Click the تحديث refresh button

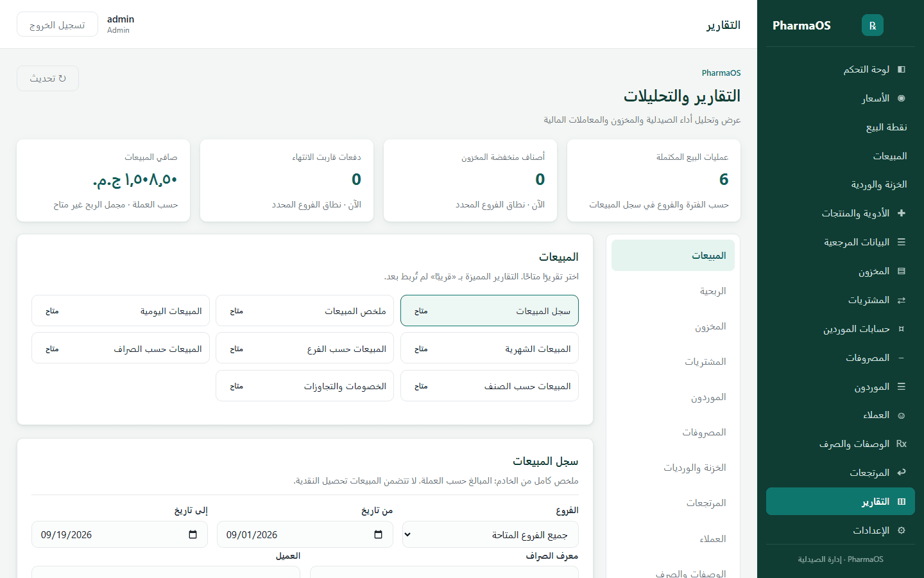coord(47,78)
